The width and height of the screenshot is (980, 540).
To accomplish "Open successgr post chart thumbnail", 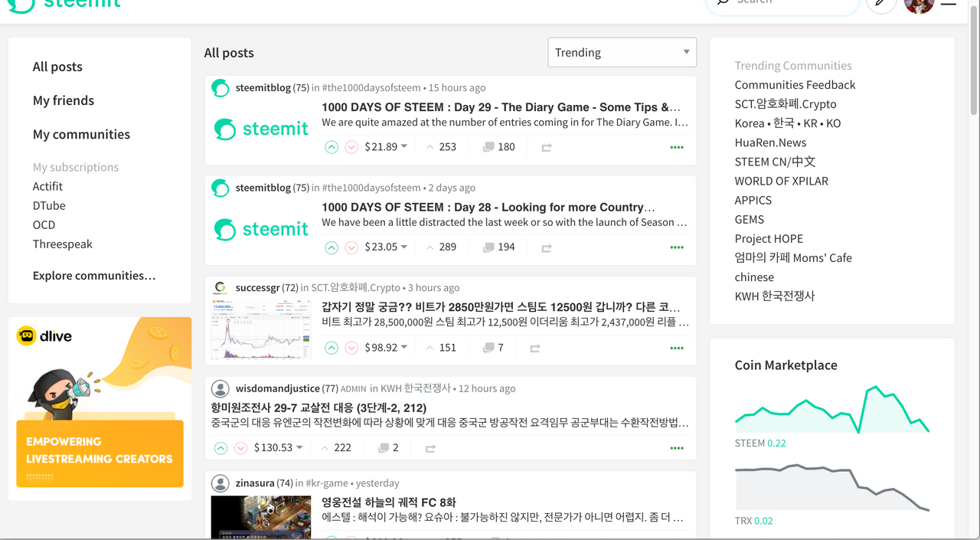I will (x=261, y=329).
